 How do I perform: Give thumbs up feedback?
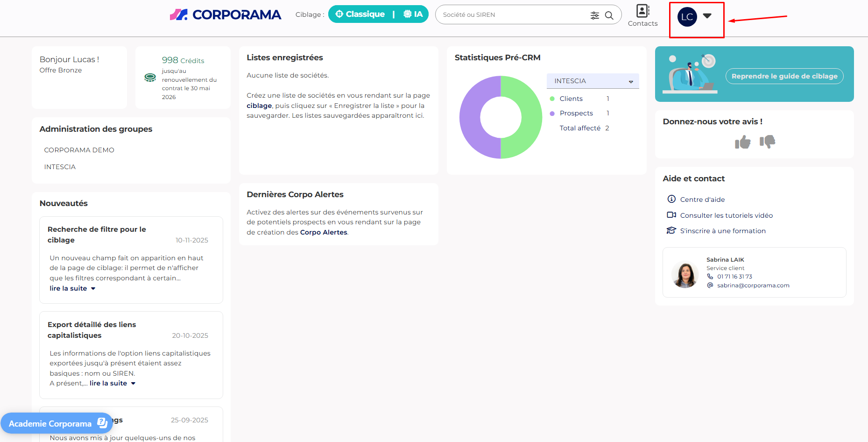click(742, 142)
